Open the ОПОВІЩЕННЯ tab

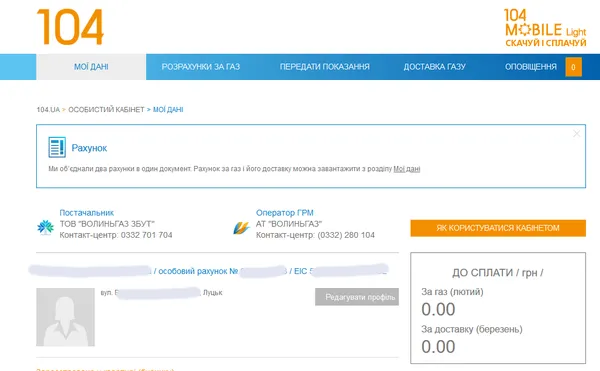click(530, 67)
